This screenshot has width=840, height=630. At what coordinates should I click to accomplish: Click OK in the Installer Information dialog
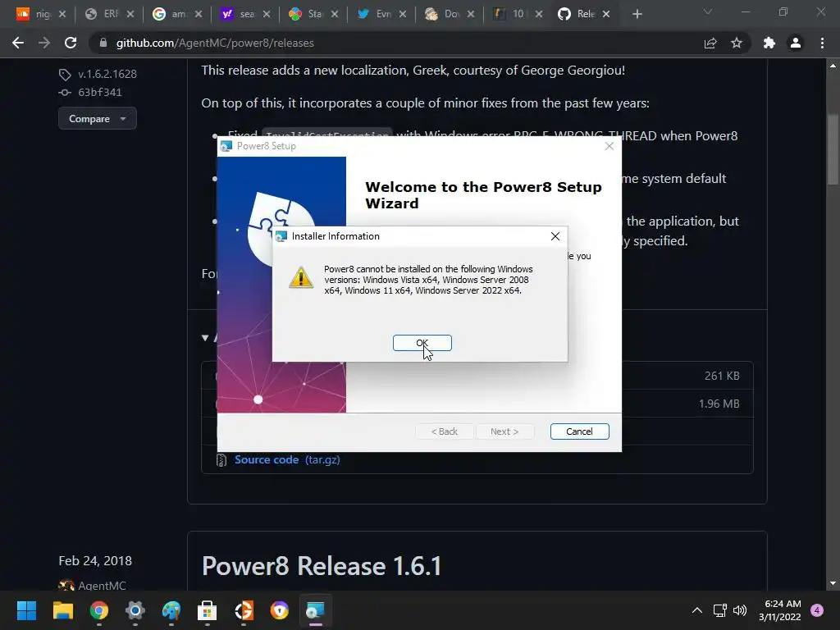[422, 343]
